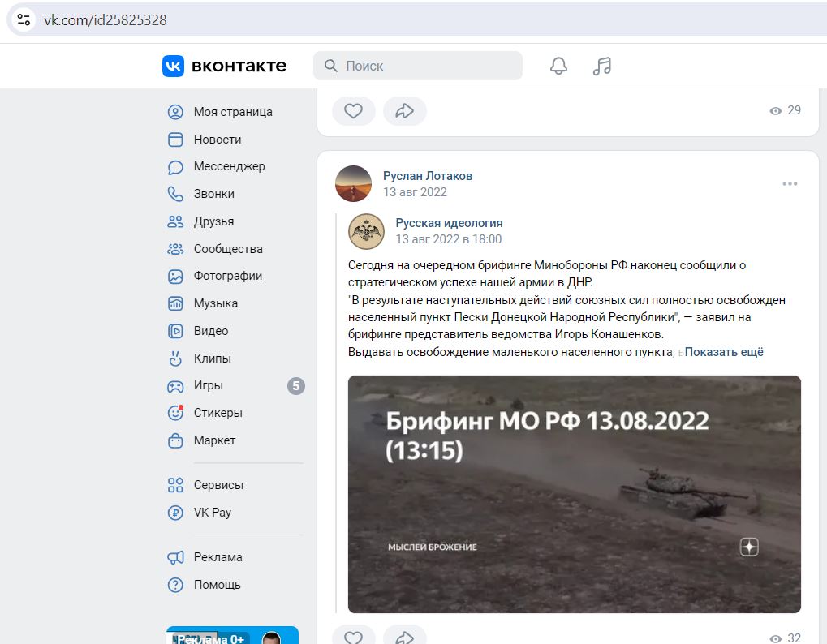Open Звонки section
Viewport: 827px width, 644px height.
[x=213, y=194]
